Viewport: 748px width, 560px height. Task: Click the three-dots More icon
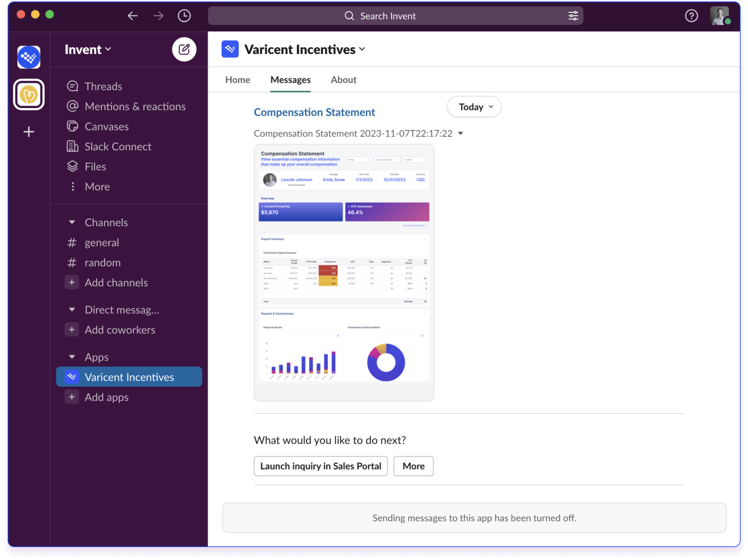pyautogui.click(x=73, y=187)
